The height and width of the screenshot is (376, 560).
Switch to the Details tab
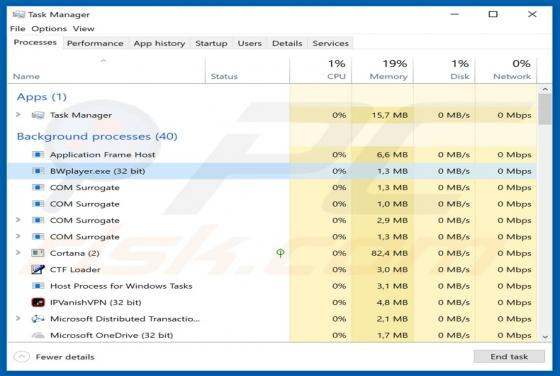(x=287, y=43)
